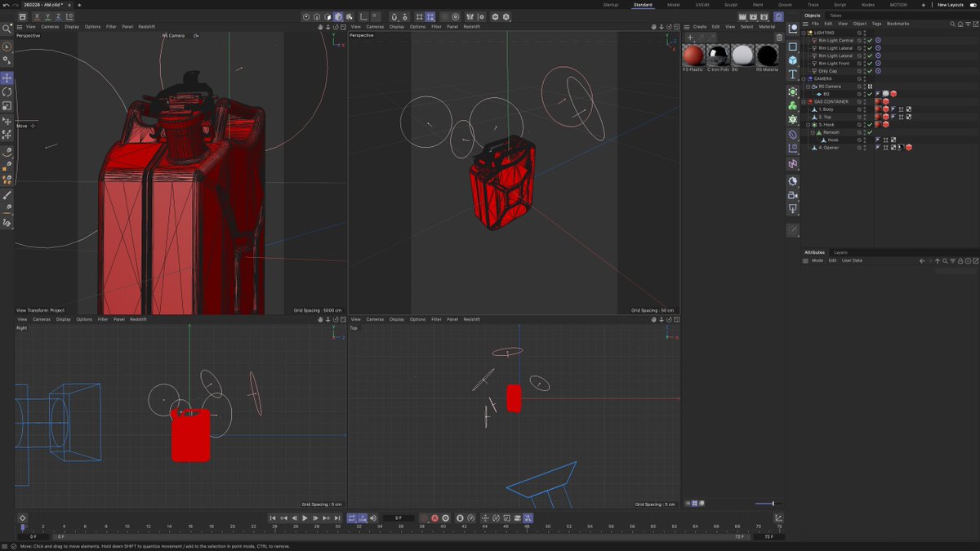Image resolution: width=980 pixels, height=551 pixels.
Task: Click the Cloner MoGraph icon
Action: (x=792, y=106)
